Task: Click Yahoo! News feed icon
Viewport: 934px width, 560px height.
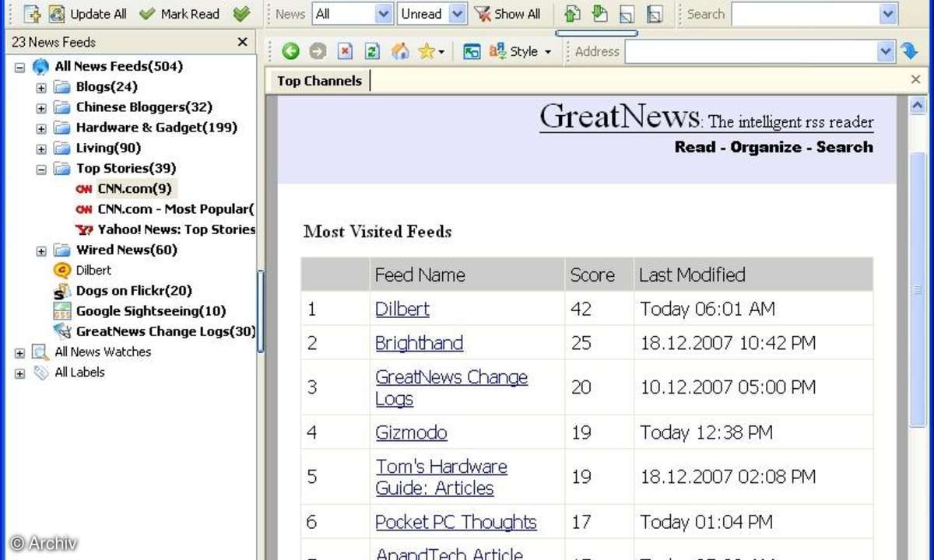Action: [84, 229]
